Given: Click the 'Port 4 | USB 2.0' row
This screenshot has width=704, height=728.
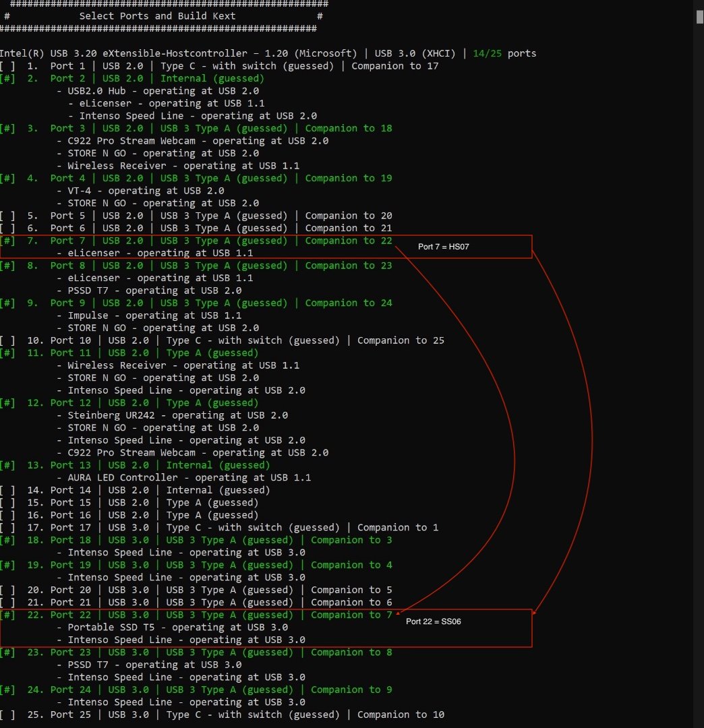Looking at the screenshot, I should (x=196, y=178).
